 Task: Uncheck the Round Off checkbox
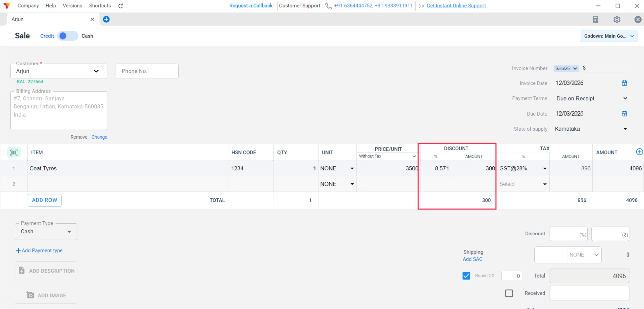point(466,276)
